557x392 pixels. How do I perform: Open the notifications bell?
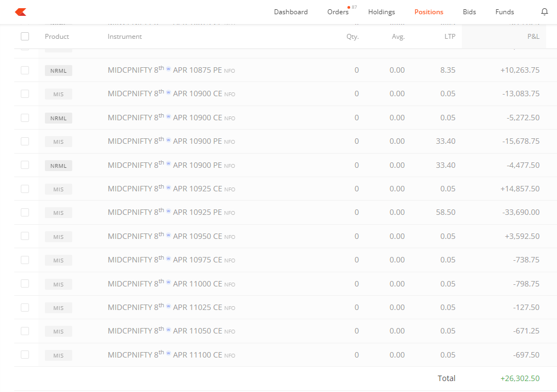(544, 11)
